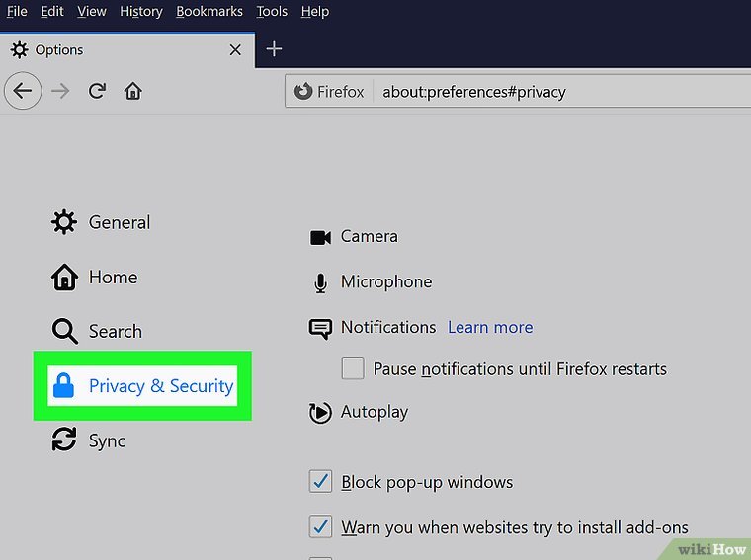Uncheck Block pop-up windows
Viewport: 751px width, 560px height.
(x=320, y=482)
